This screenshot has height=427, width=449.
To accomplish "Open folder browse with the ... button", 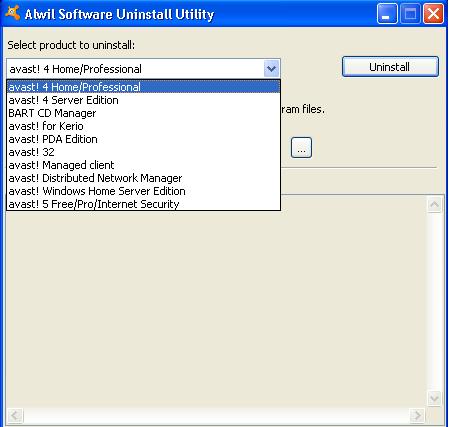I will pyautogui.click(x=301, y=147).
